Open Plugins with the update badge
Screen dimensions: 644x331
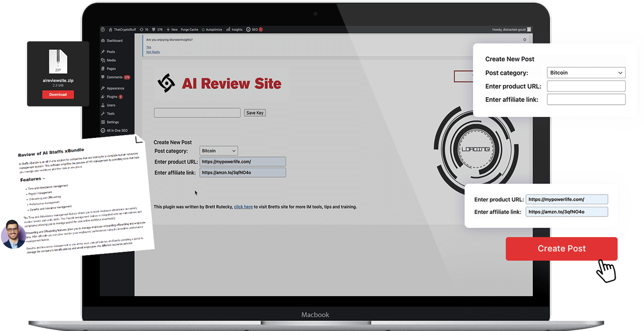(x=113, y=97)
